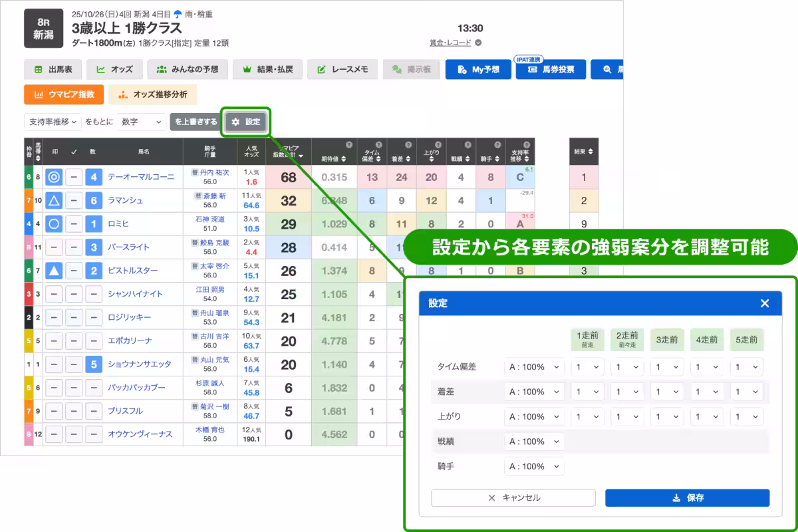Sort by the ウマピア指数合計 column header

pos(287,152)
